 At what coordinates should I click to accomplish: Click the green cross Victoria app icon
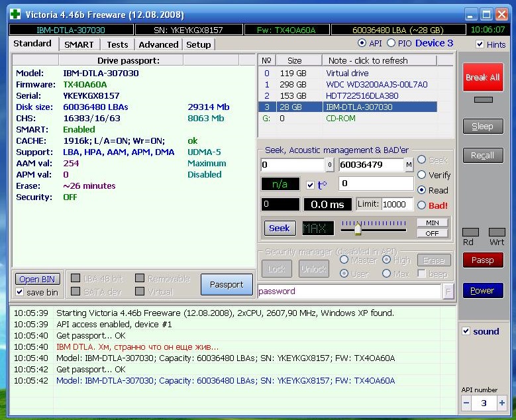(x=15, y=14)
